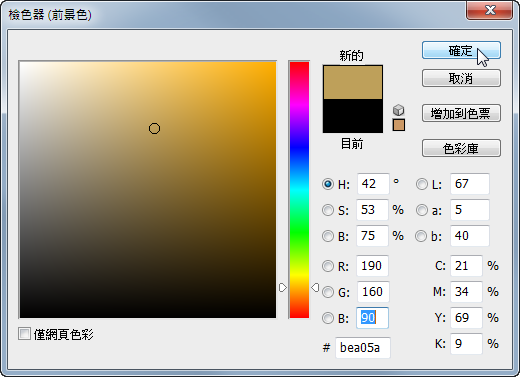Image resolution: width=520 pixels, height=377 pixels.
Task: Click the G field showing 160
Action: [x=373, y=292]
